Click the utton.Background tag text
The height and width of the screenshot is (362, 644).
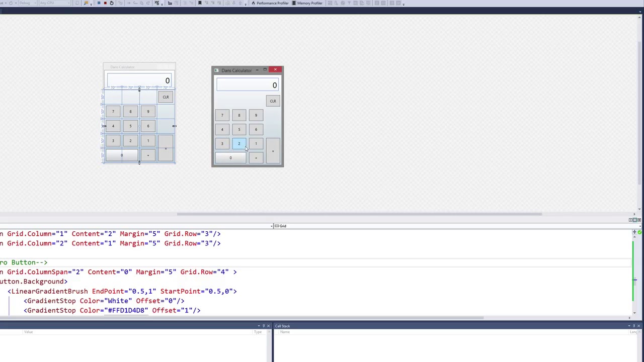34,282
